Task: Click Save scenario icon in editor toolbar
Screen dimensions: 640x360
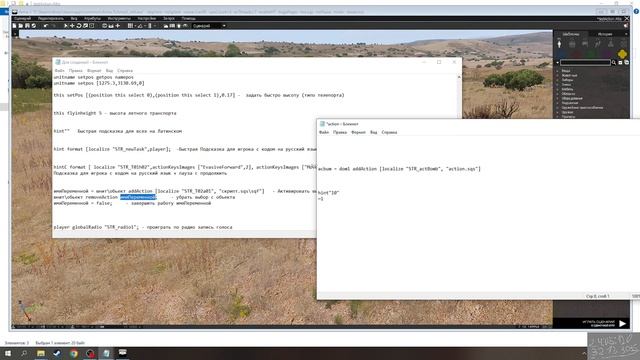Action: [x=27, y=26]
